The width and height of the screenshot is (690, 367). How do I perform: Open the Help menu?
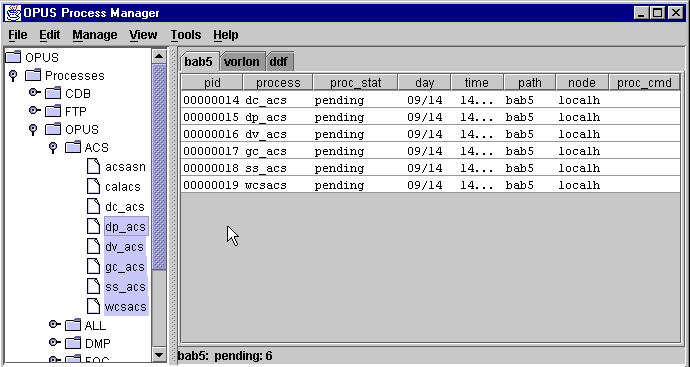226,35
